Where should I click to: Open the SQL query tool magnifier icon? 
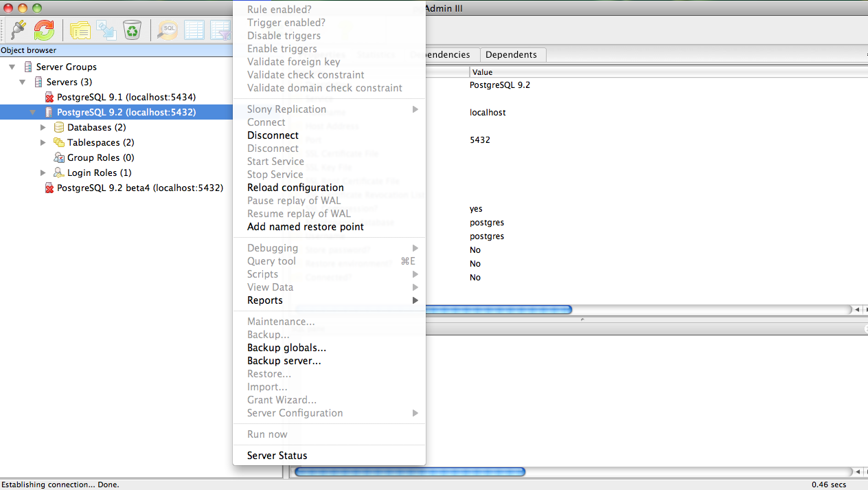(168, 30)
